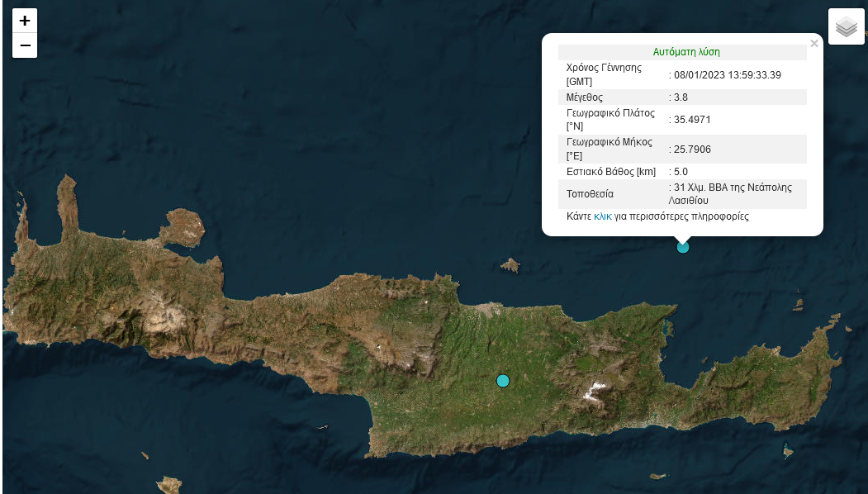Click the 'Αυτόματη λύση' popup header

tap(685, 51)
